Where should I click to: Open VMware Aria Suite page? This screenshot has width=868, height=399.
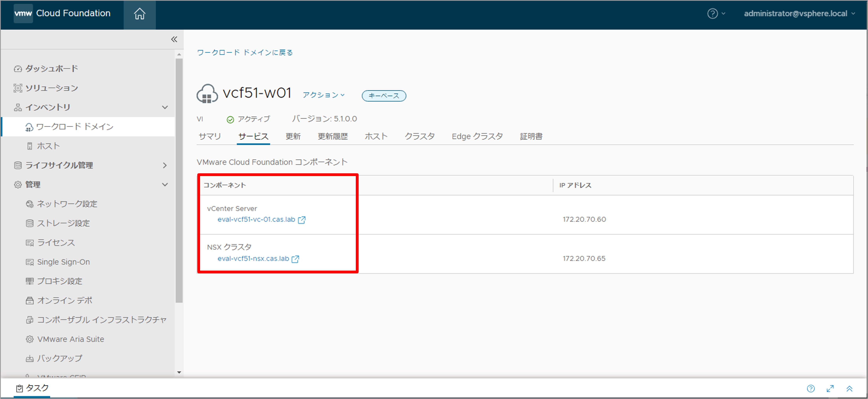coord(70,339)
